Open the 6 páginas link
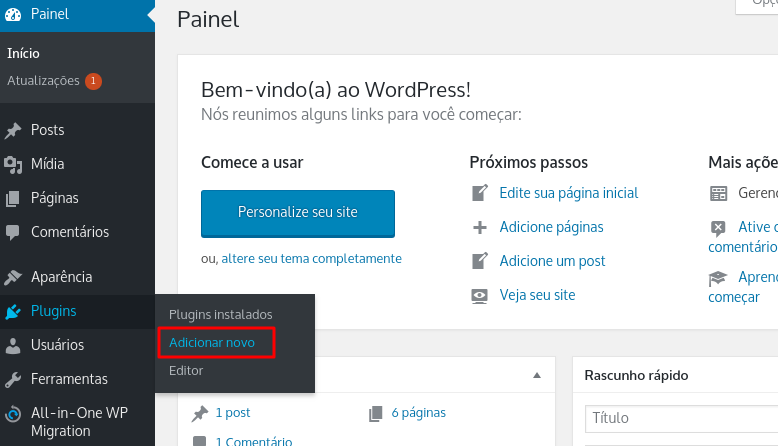The width and height of the screenshot is (778, 446). click(418, 413)
